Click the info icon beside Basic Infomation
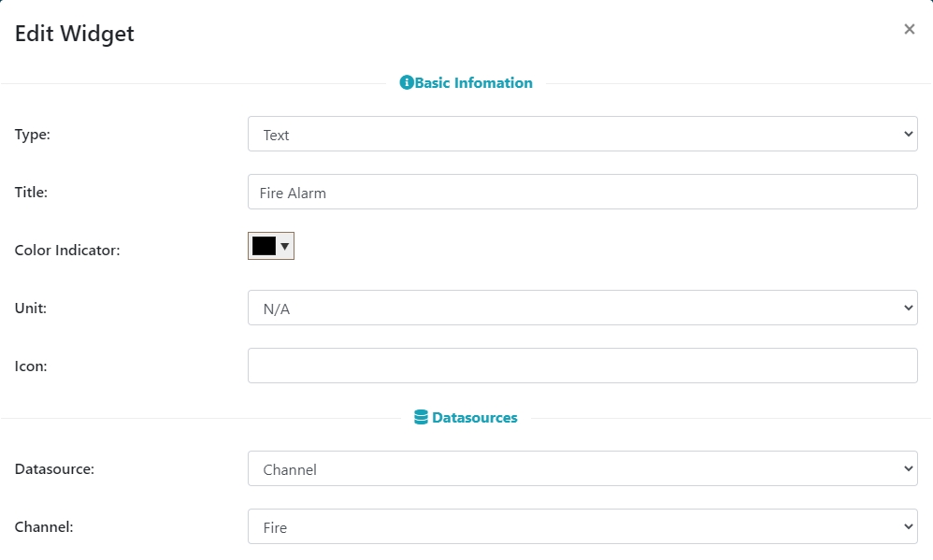Image resolution: width=933 pixels, height=560 pixels. (407, 83)
